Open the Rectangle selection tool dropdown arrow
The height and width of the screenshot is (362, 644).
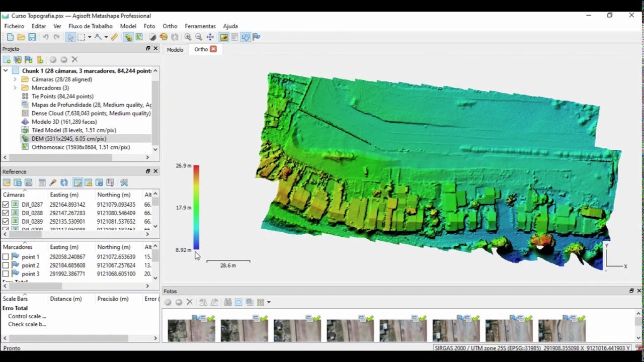(x=89, y=37)
